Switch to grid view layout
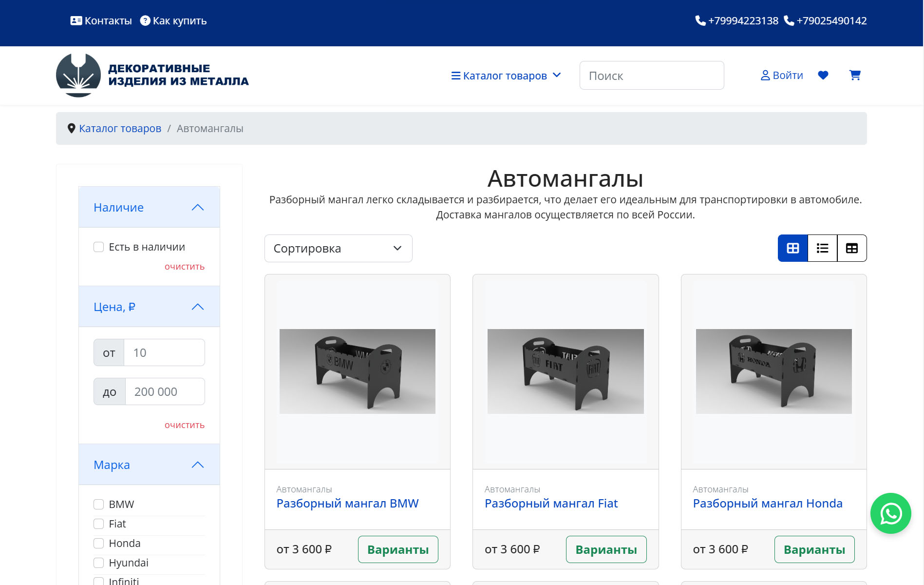 (793, 248)
